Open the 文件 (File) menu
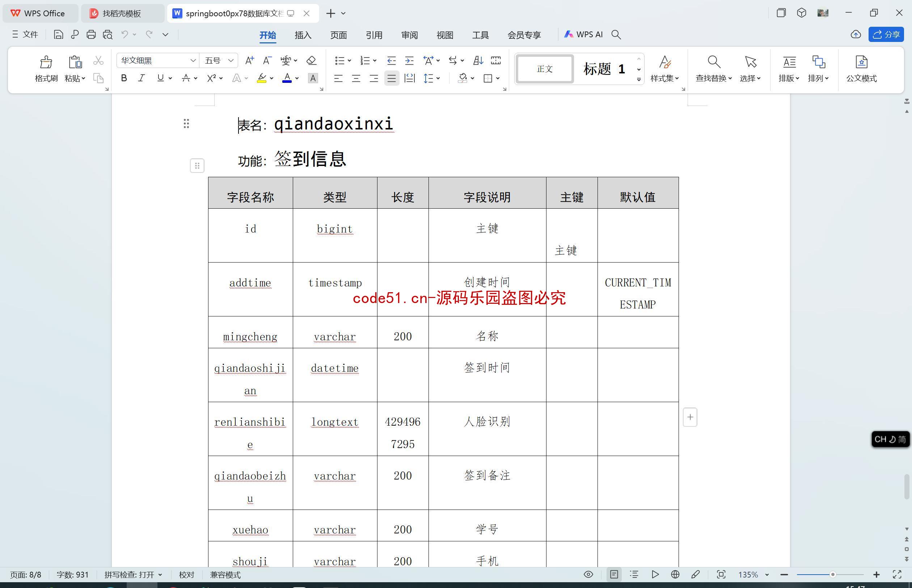Image resolution: width=912 pixels, height=588 pixels. pos(25,35)
